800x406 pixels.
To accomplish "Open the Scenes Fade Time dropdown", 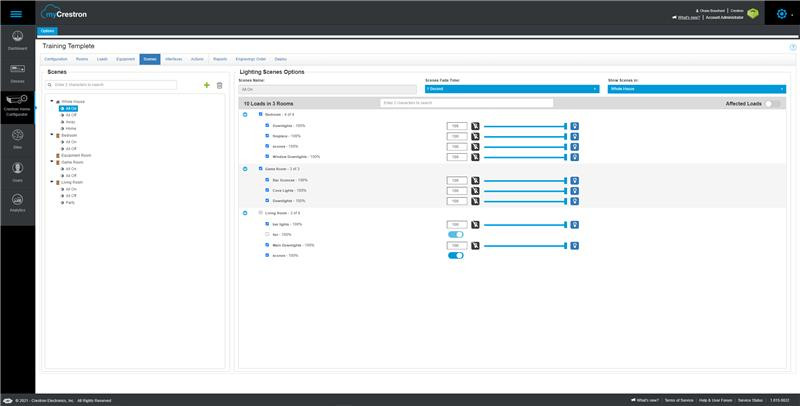I will point(512,89).
